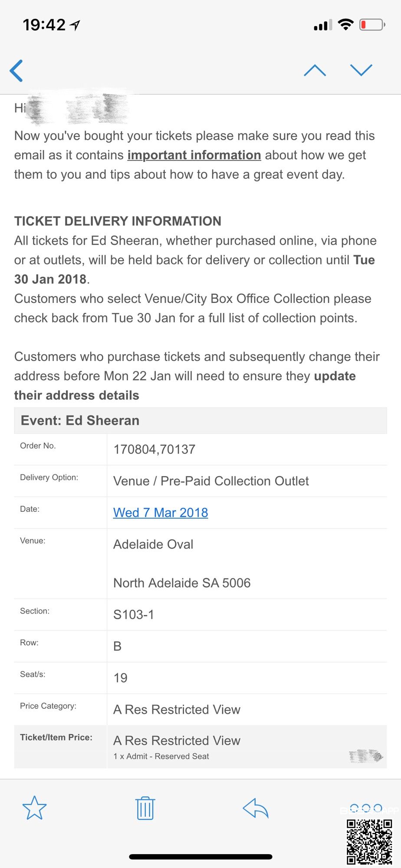401x868 pixels.
Task: Open the more options ellipsis icon
Action: (x=365, y=808)
